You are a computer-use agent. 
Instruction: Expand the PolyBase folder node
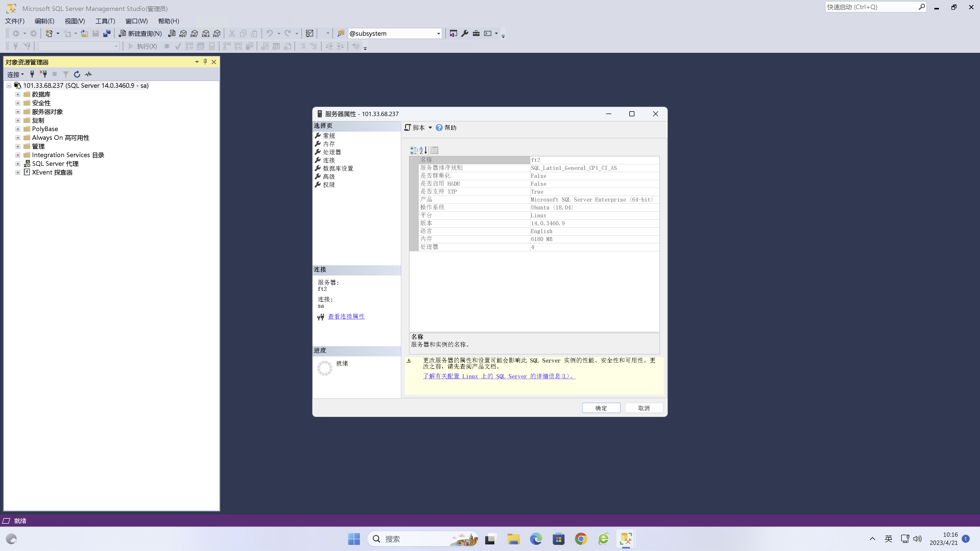click(x=18, y=129)
